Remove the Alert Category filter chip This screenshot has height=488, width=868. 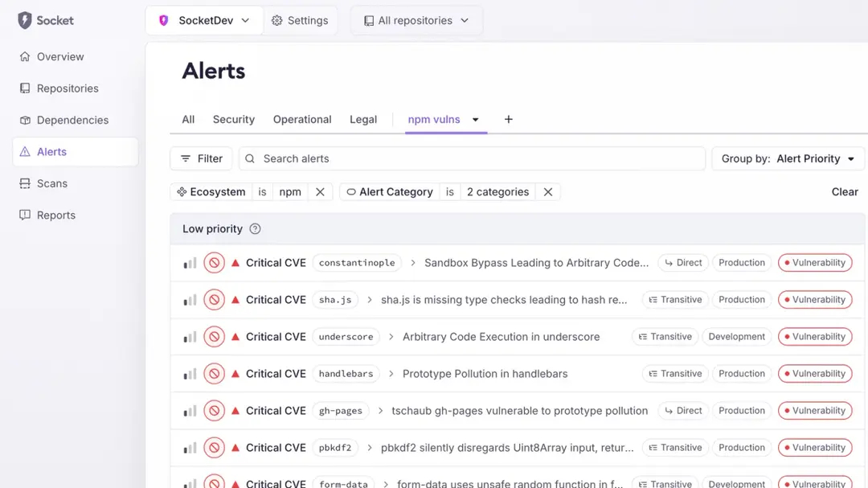(548, 192)
